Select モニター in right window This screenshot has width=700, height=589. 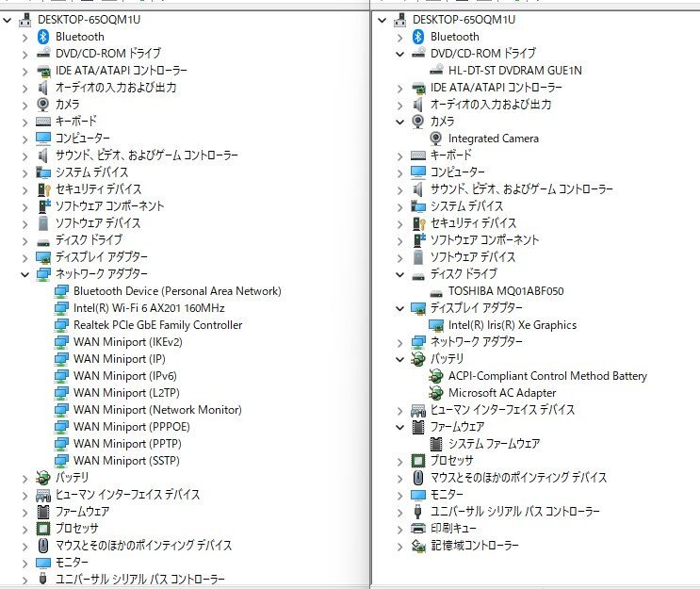coord(447,495)
